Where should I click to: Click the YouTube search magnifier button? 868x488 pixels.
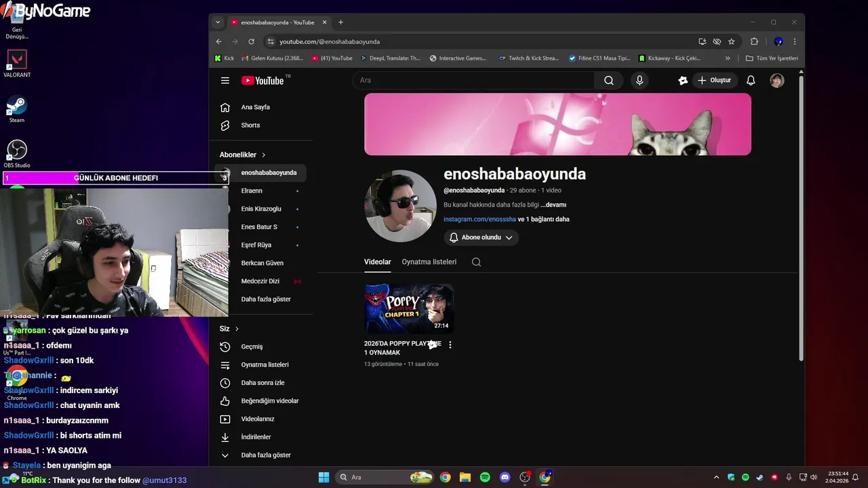click(609, 81)
